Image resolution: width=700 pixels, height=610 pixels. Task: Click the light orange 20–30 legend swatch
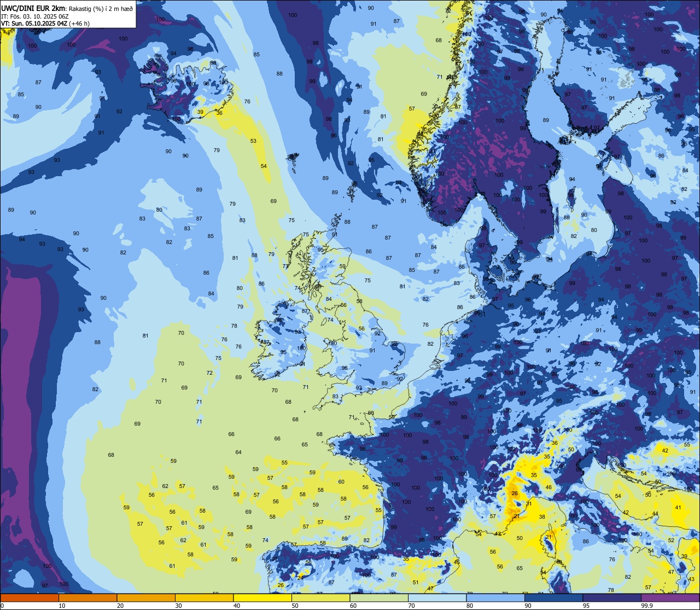146,597
